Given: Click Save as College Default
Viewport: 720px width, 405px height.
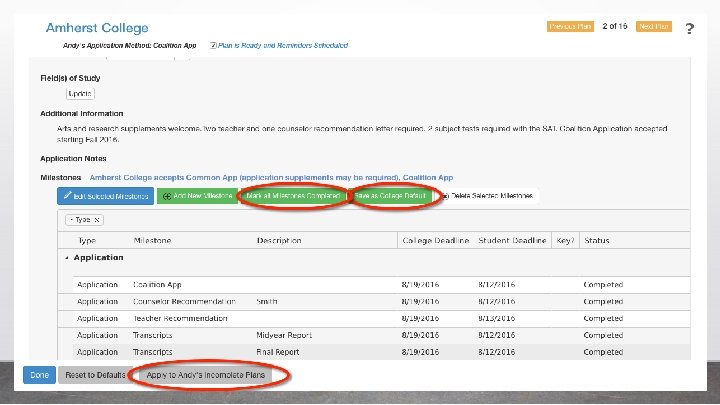Looking at the screenshot, I should (x=390, y=196).
